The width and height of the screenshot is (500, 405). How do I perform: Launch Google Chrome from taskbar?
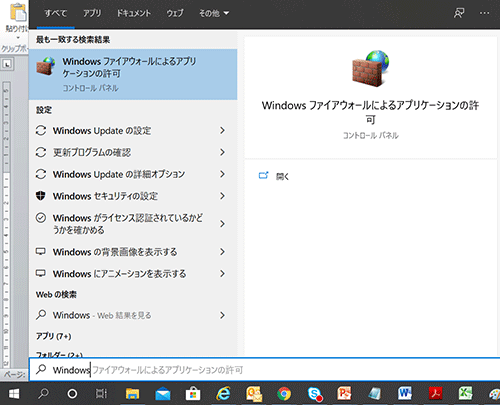tap(284, 394)
